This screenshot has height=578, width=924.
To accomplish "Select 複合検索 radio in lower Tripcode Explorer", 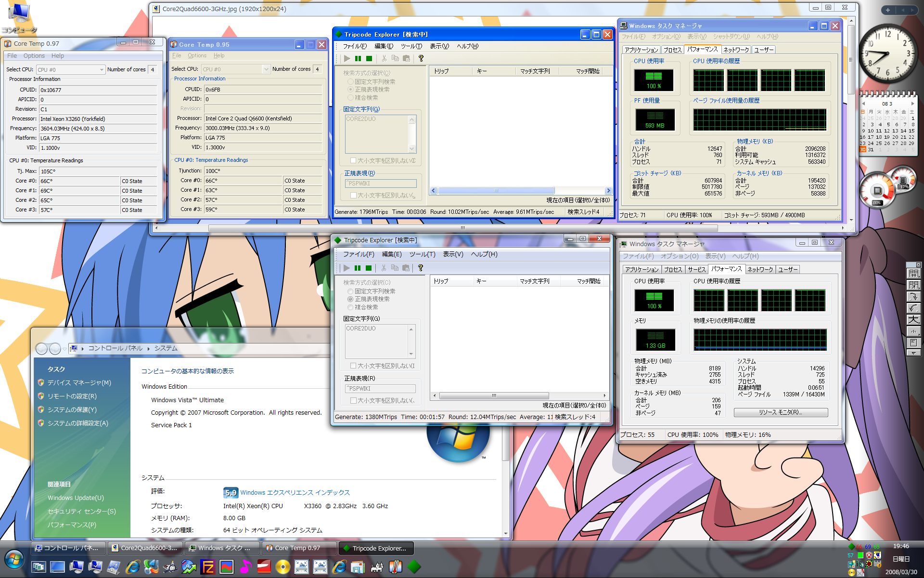I will coord(350,307).
